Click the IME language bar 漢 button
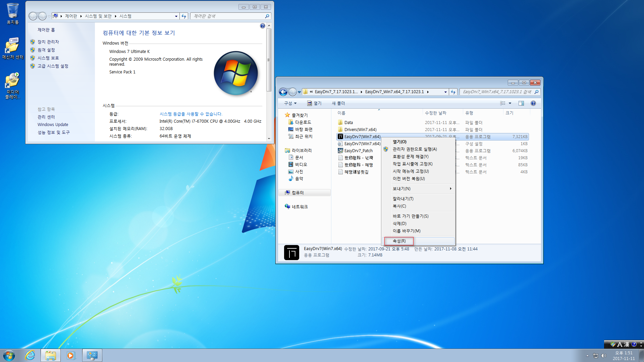The height and width of the screenshot is (362, 644). pos(626,344)
